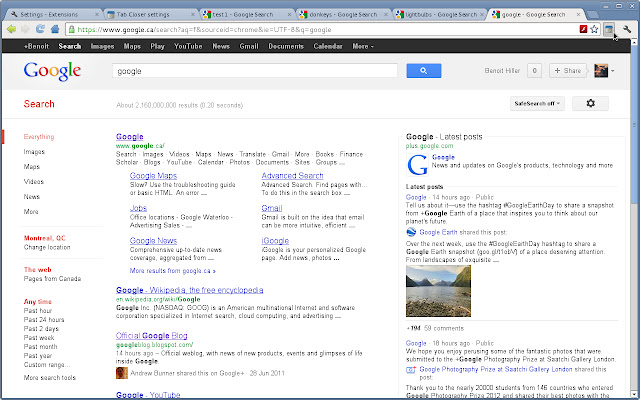
Task: Close the Tab Closer settings tab
Action: (x=193, y=14)
